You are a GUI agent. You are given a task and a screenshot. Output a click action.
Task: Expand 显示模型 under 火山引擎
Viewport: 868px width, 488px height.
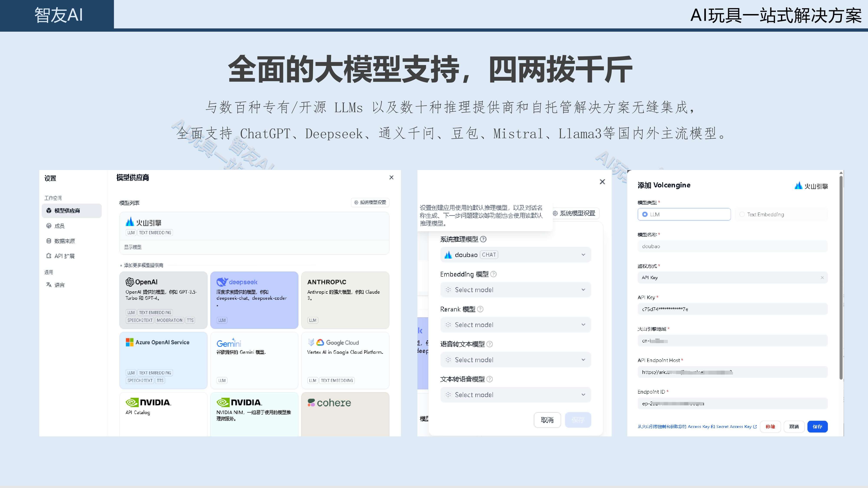coord(133,247)
